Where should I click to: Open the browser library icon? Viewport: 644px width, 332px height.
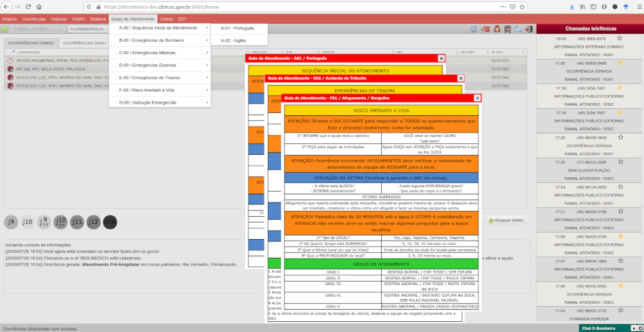click(583, 7)
